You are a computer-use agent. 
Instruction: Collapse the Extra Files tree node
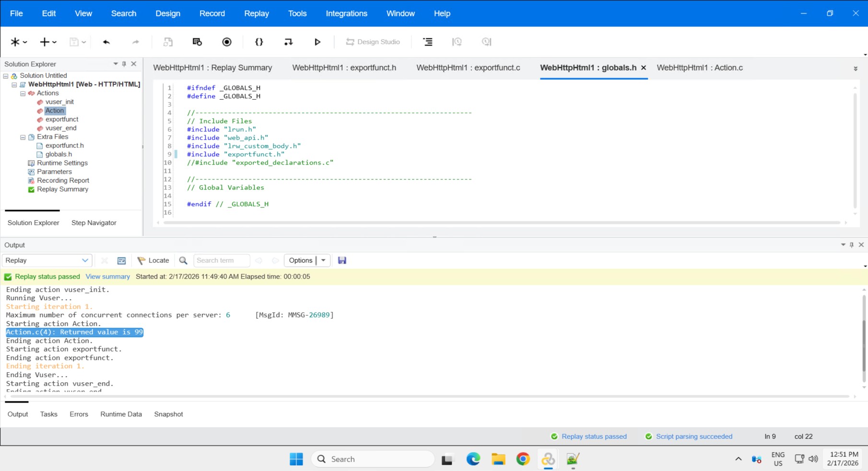(x=23, y=137)
